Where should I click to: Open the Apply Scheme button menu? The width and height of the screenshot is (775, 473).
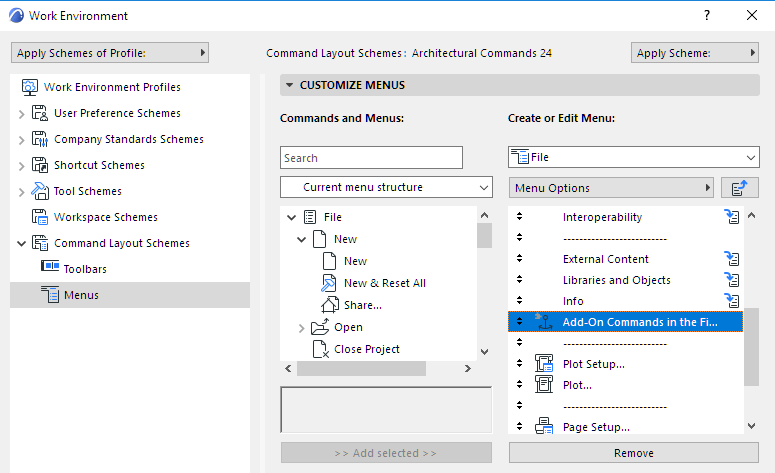coord(695,53)
